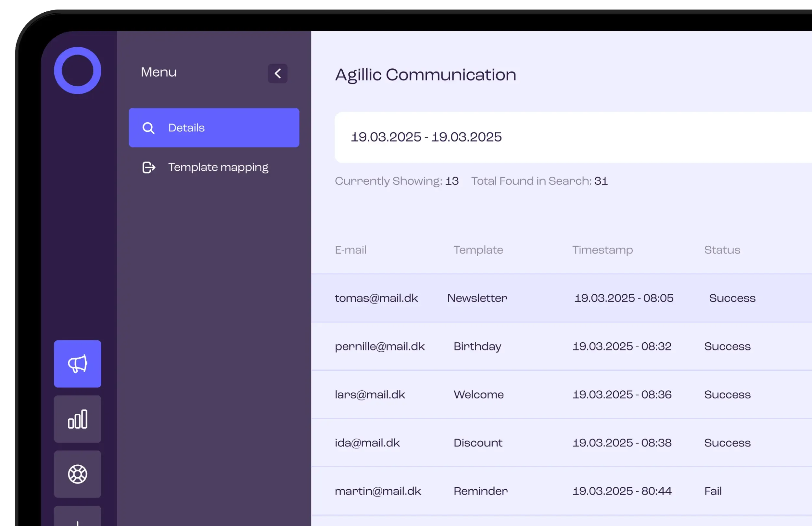Click the partially visible bottom sidebar icon
The height and width of the screenshot is (526, 812).
(x=77, y=518)
